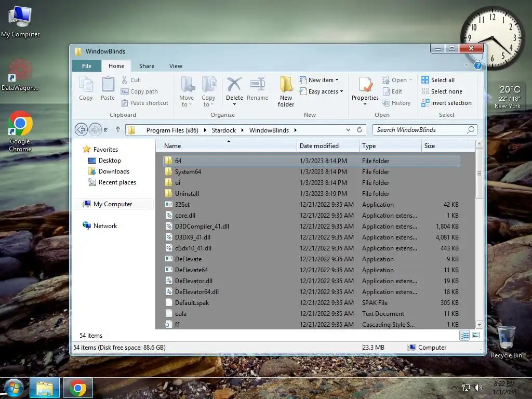Click Copy path in the ribbon
Image resolution: width=532 pixels, height=399 pixels.
[139, 91]
